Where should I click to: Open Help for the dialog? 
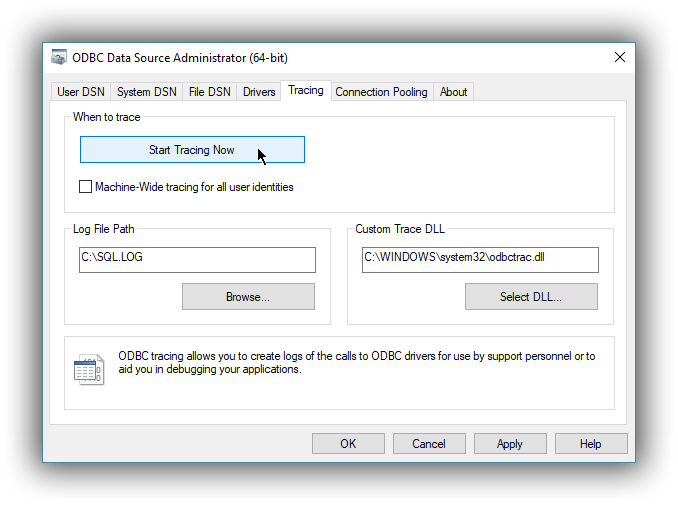pyautogui.click(x=591, y=444)
